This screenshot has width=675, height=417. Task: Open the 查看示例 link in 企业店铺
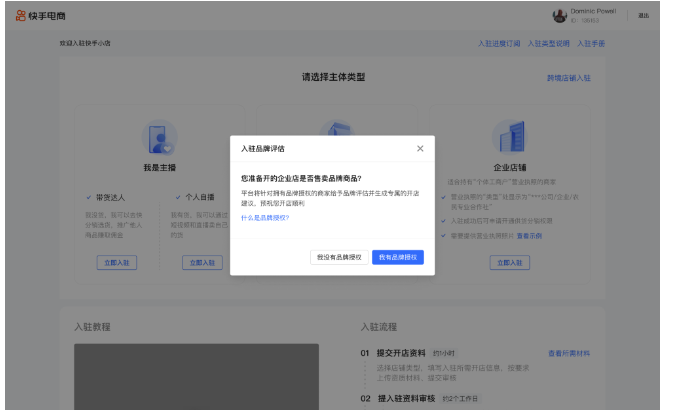[529, 236]
